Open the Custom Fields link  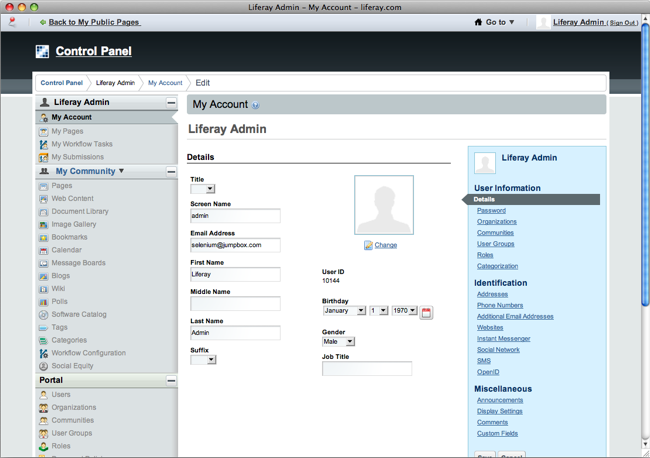pyautogui.click(x=497, y=434)
